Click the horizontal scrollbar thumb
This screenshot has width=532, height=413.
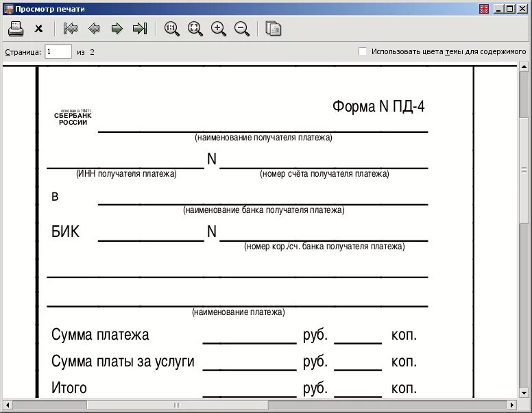178,405
